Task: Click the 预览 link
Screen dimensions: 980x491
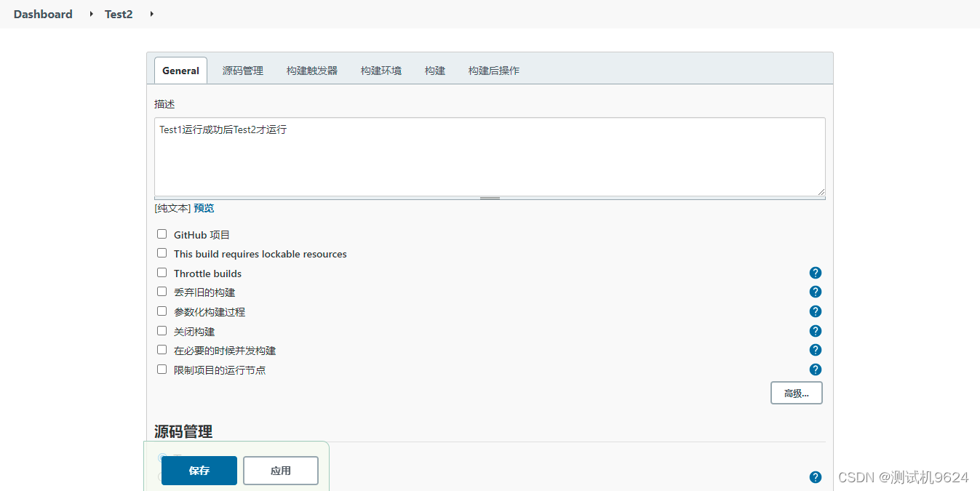Action: [204, 208]
